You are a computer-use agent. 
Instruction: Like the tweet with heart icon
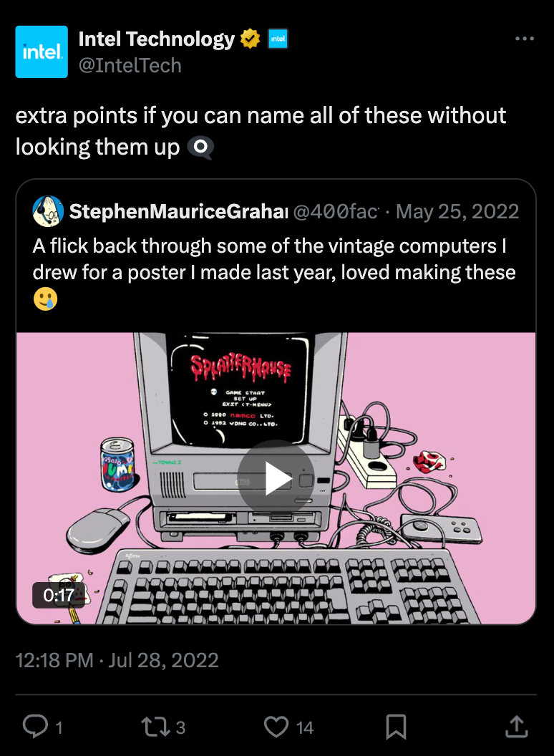276,726
